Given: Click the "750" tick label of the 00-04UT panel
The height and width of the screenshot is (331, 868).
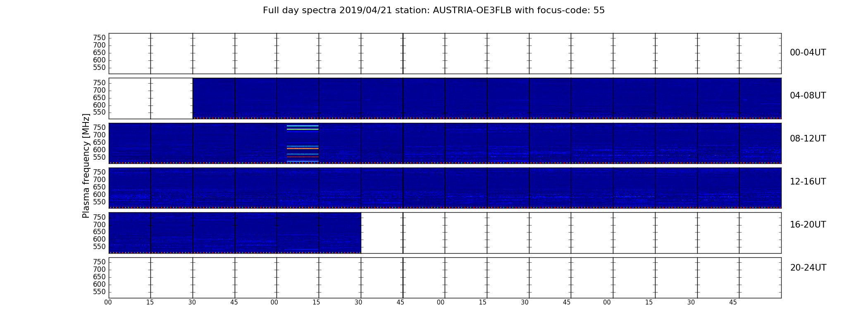Looking at the screenshot, I should pyautogui.click(x=99, y=38).
